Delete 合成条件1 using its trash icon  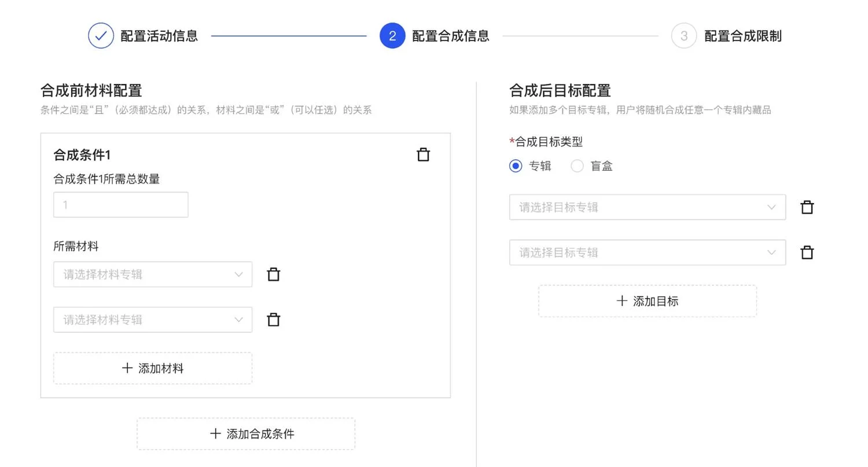click(x=423, y=154)
